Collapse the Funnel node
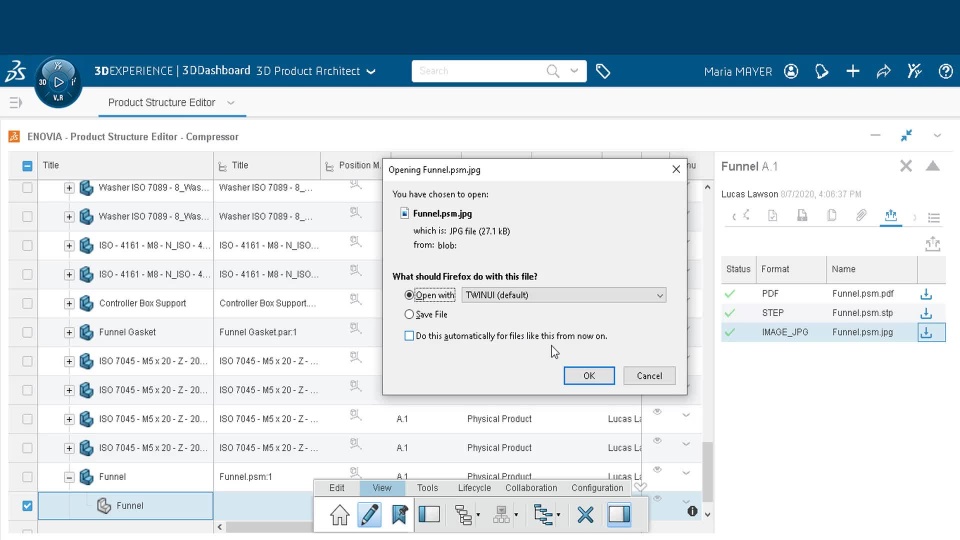The image size is (960, 540). pyautogui.click(x=69, y=477)
